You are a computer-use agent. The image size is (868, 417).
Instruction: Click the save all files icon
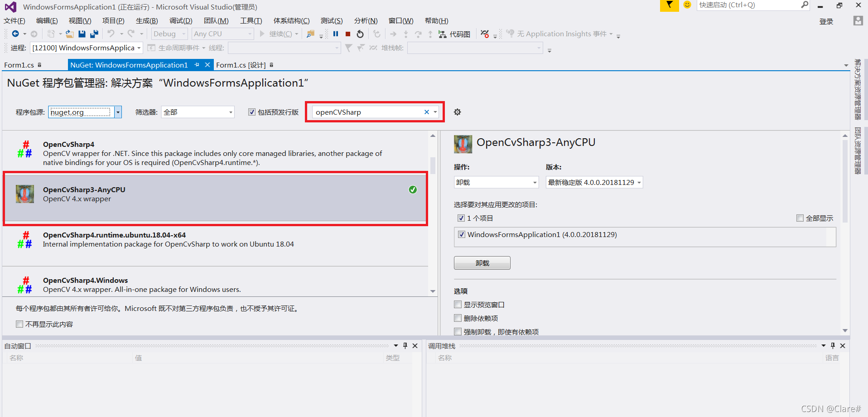tap(94, 34)
